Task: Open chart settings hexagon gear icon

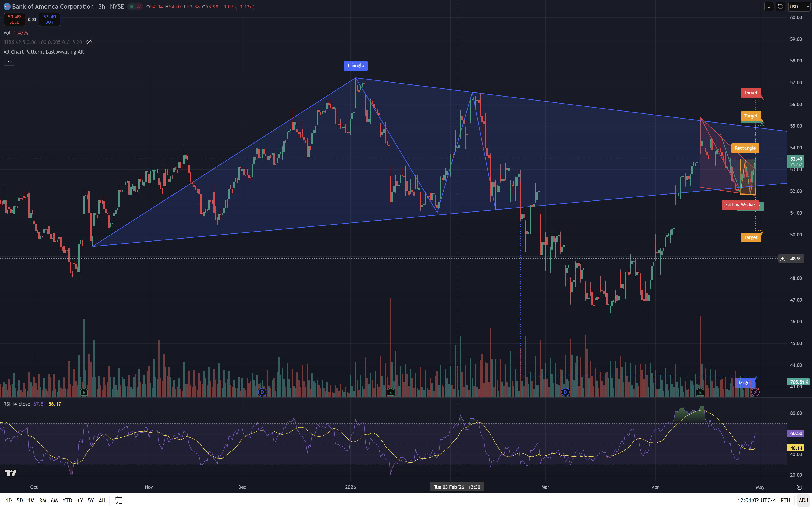Action: 799,487
